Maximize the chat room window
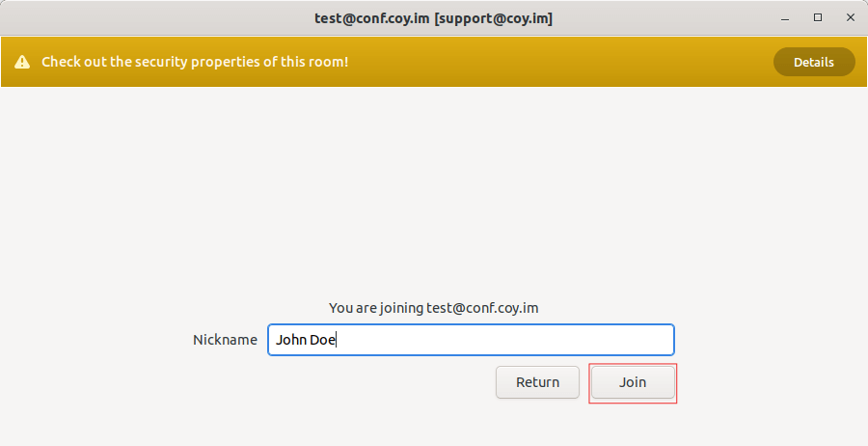The height and width of the screenshot is (446, 868). click(x=818, y=17)
